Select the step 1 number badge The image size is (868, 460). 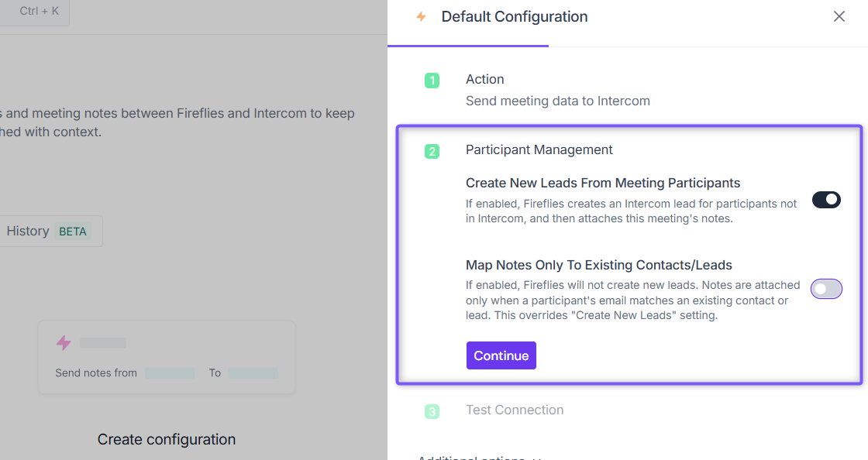[x=432, y=81]
